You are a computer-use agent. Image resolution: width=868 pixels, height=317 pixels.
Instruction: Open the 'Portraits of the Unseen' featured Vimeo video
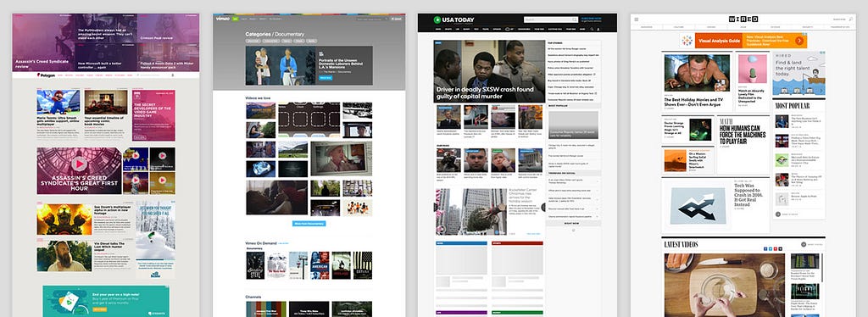[x=309, y=65]
